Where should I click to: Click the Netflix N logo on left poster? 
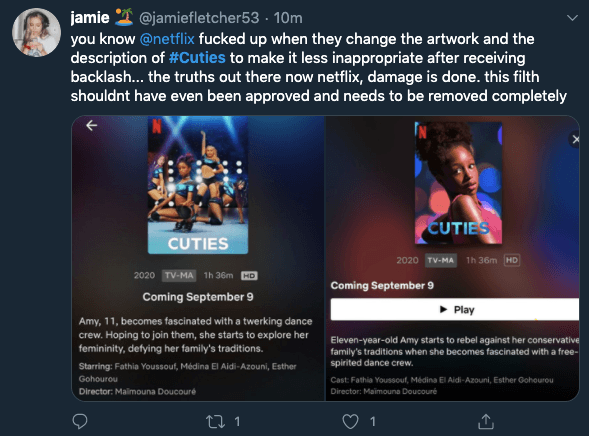pyautogui.click(x=157, y=126)
